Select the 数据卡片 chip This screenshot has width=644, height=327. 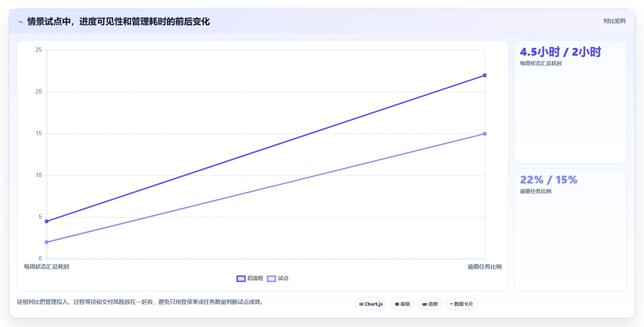pos(462,304)
